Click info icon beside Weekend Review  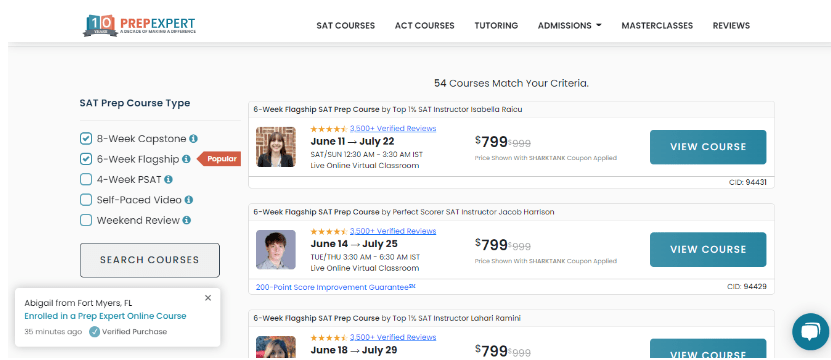point(187,220)
